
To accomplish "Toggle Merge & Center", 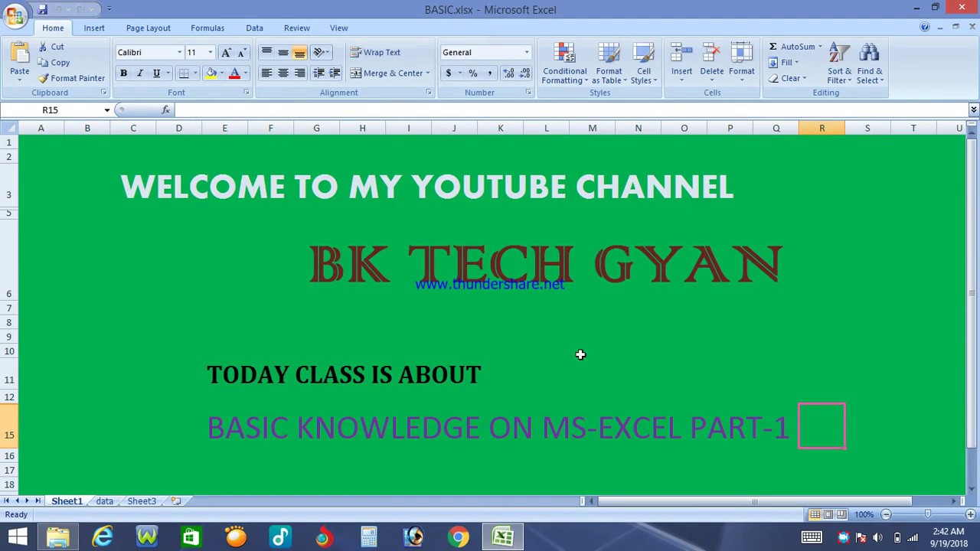I will coord(387,73).
